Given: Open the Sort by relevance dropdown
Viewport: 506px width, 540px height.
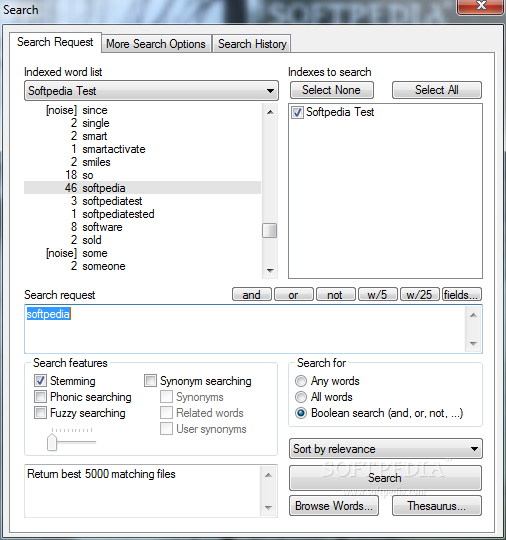Looking at the screenshot, I should [x=386, y=449].
